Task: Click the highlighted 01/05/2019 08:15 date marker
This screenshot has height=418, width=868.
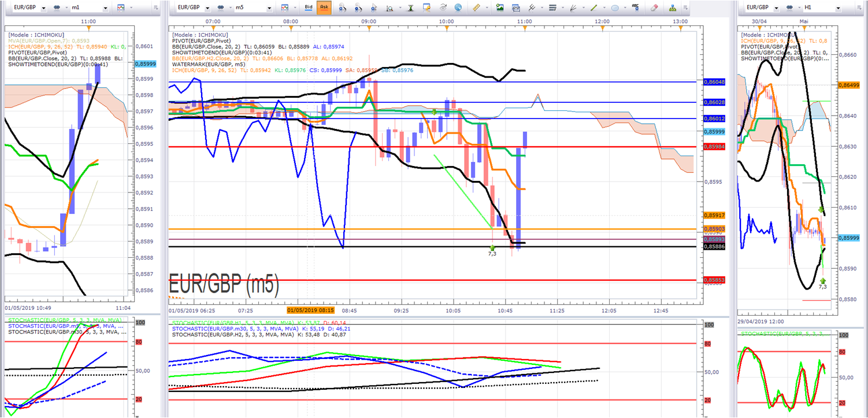Action: 311,310
